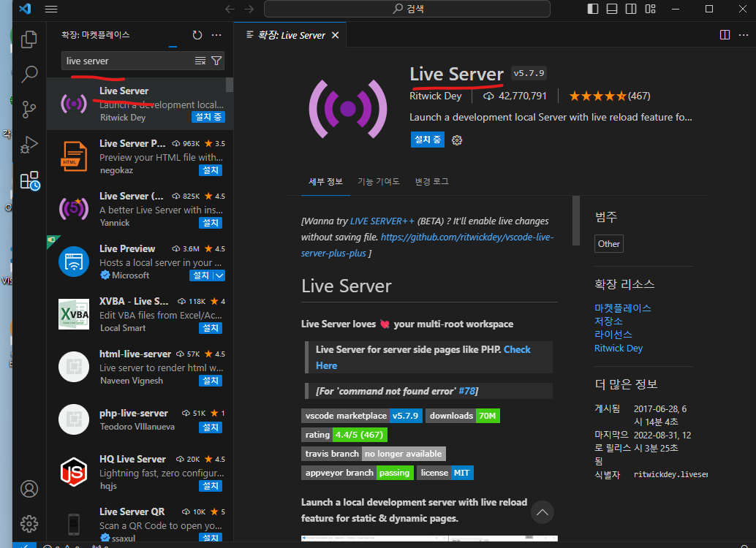
Task: Open the repository resource link (저장소)
Action: point(608,321)
